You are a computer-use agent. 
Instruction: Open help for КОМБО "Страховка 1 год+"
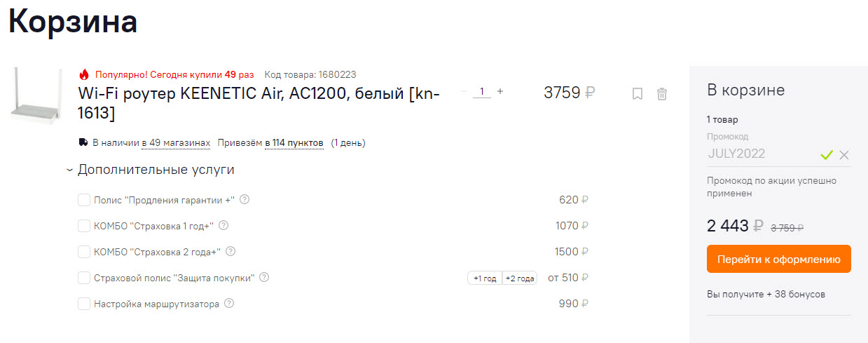(223, 226)
